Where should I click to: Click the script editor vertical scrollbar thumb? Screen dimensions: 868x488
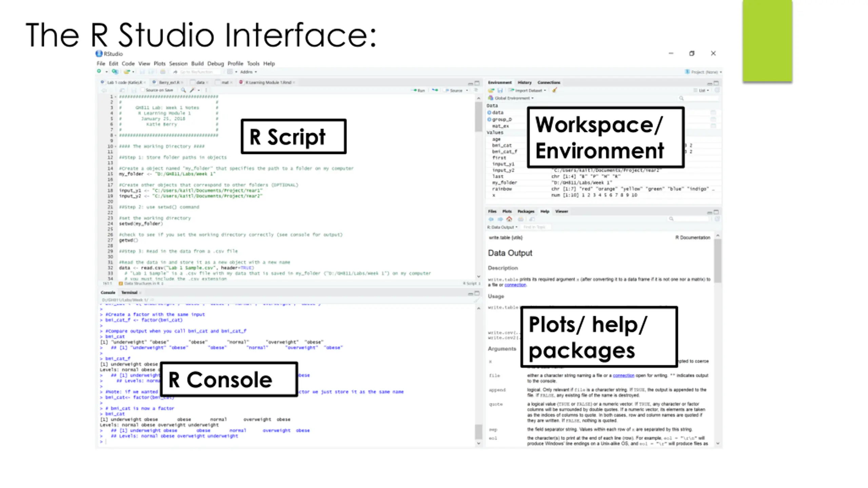(478, 117)
